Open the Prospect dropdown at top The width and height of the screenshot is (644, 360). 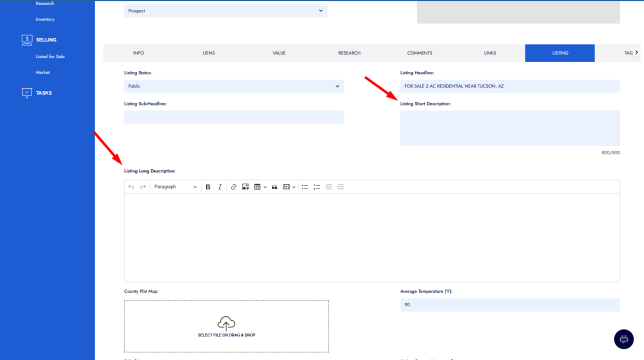225,11
